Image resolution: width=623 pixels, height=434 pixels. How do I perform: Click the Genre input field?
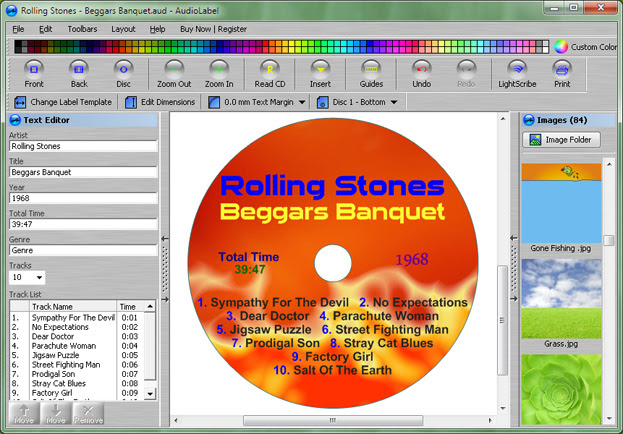coord(83,250)
